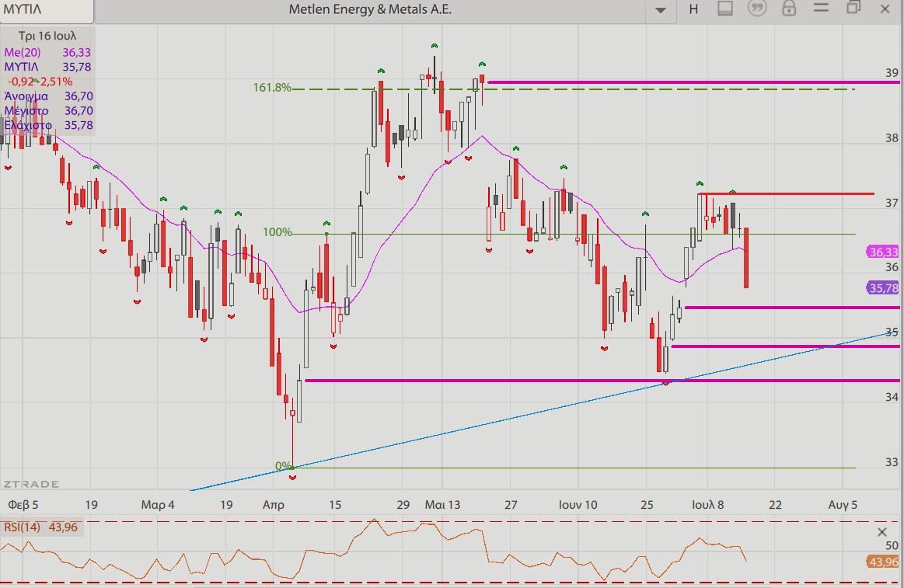The height and width of the screenshot is (588, 904).
Task: Click the Αυγ 5 date axis label
Action: [x=843, y=505]
